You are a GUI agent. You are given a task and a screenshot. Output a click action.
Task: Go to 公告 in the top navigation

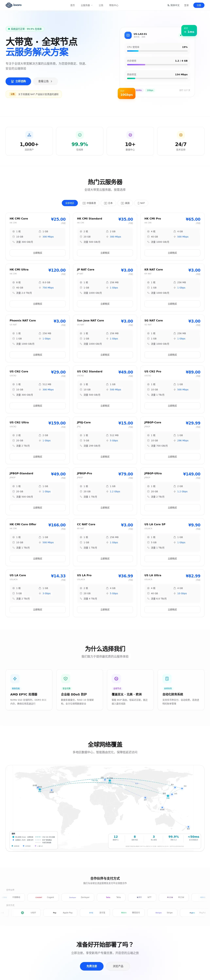click(x=101, y=5)
